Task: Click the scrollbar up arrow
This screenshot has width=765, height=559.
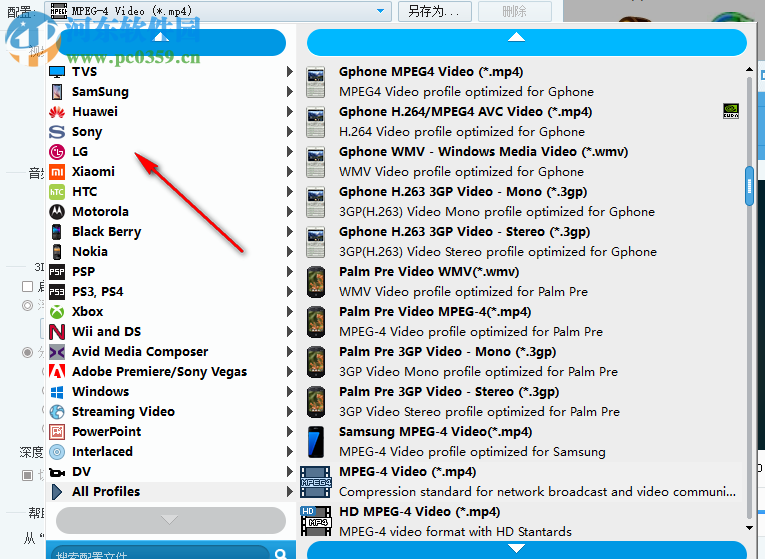Action: tap(749, 70)
